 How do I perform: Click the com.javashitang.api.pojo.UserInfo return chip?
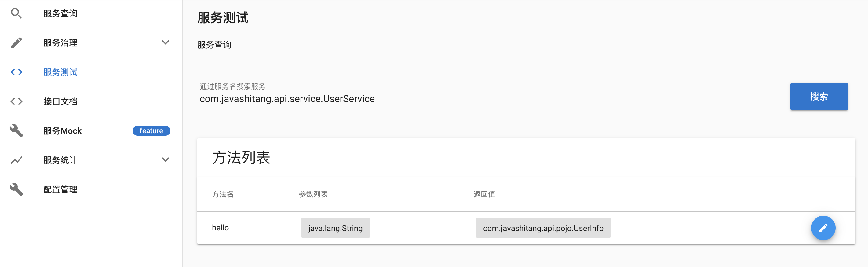coord(543,228)
